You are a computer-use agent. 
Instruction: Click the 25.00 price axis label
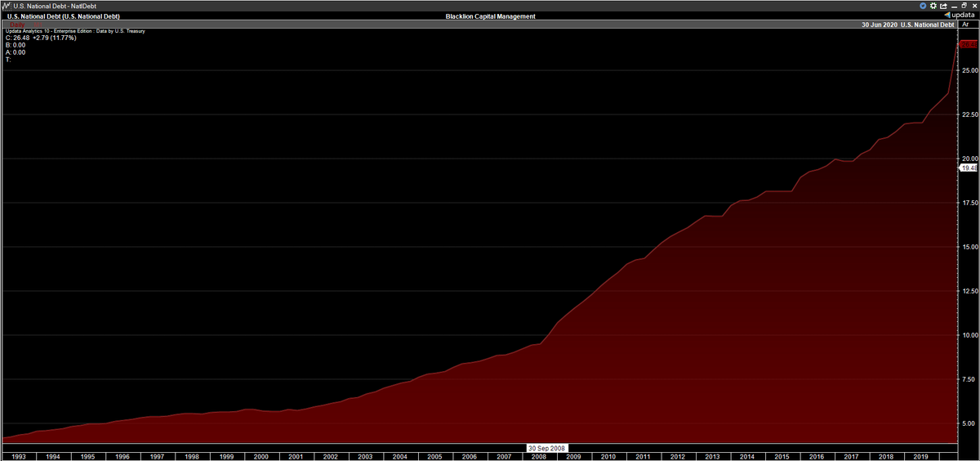(969, 70)
